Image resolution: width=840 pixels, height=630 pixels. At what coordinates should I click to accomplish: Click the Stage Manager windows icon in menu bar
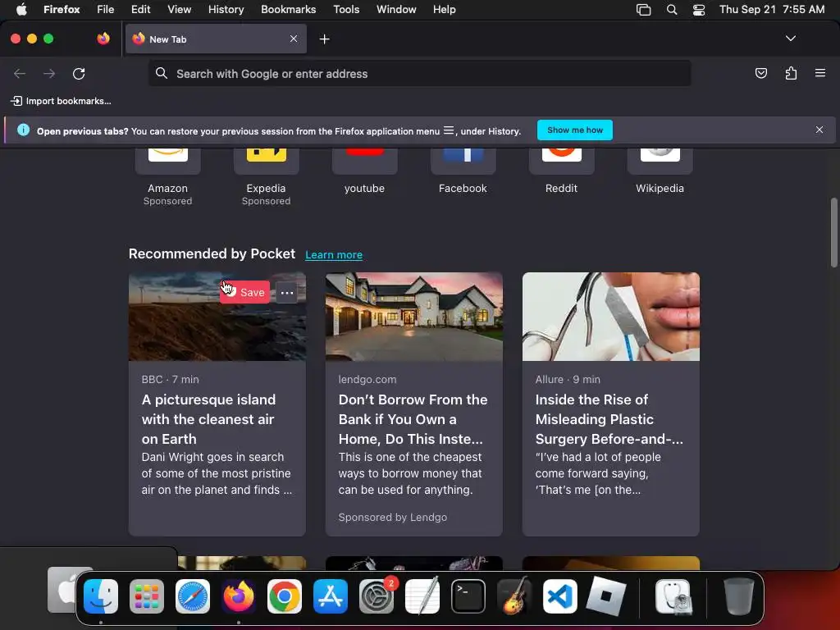click(x=643, y=9)
